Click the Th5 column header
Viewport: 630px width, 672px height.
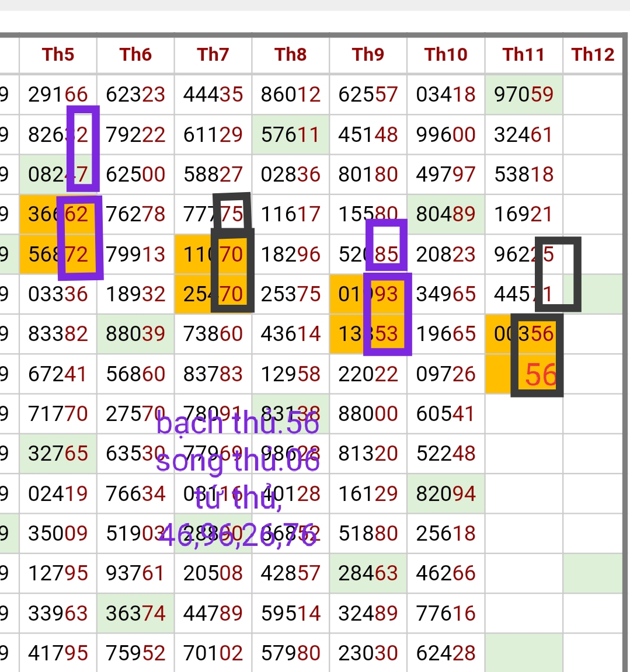tap(58, 55)
